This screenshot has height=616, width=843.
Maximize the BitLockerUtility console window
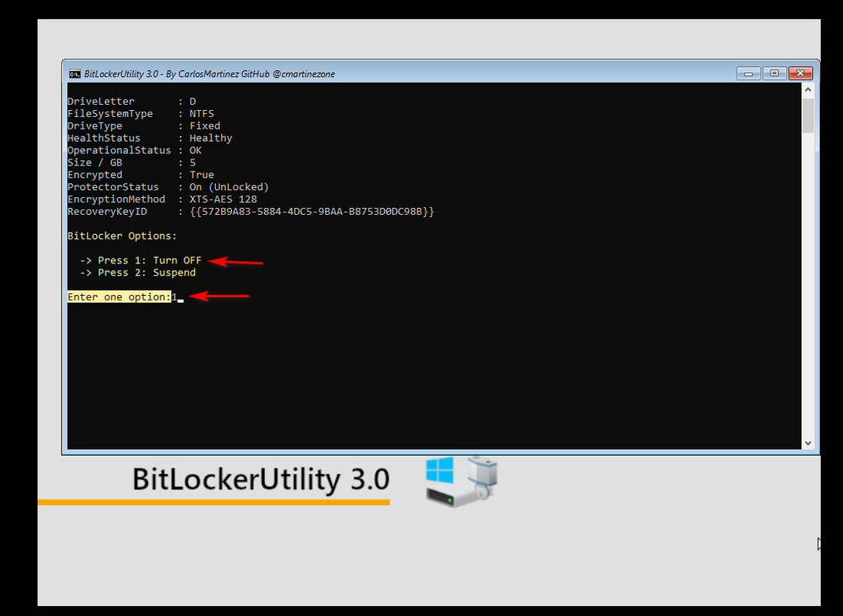click(774, 73)
